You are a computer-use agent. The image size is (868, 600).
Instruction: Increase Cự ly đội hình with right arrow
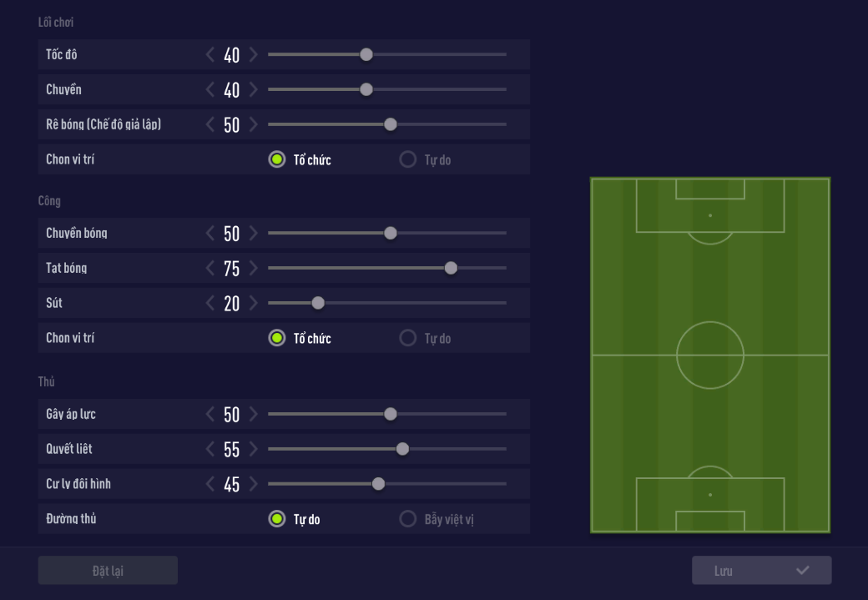point(253,485)
